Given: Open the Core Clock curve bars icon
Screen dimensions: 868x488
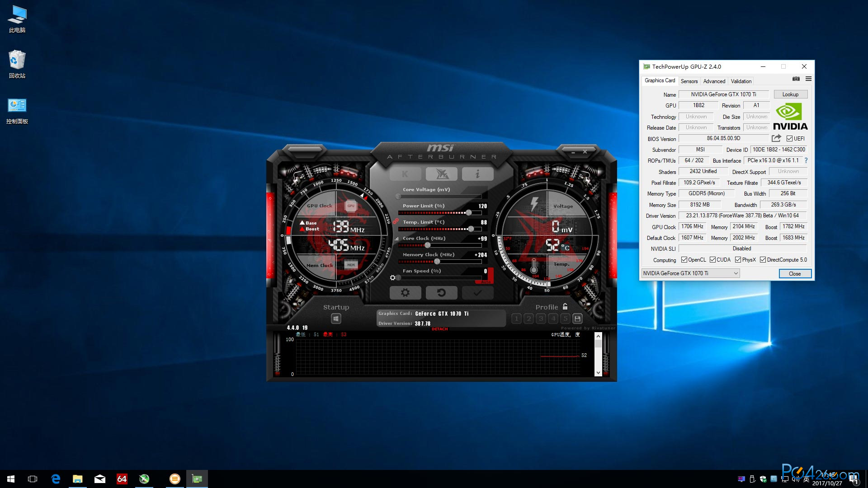Looking at the screenshot, I should pos(396,239).
